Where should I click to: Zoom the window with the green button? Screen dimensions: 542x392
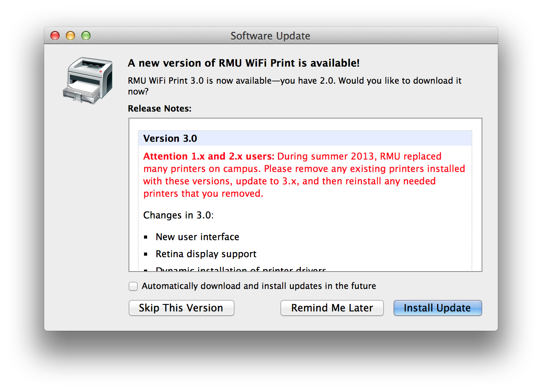(x=86, y=36)
